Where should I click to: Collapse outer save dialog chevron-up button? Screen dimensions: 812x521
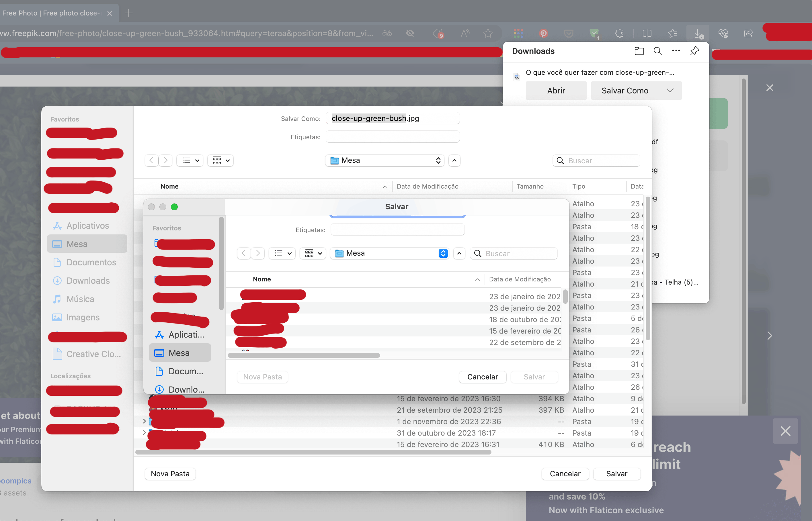454,160
